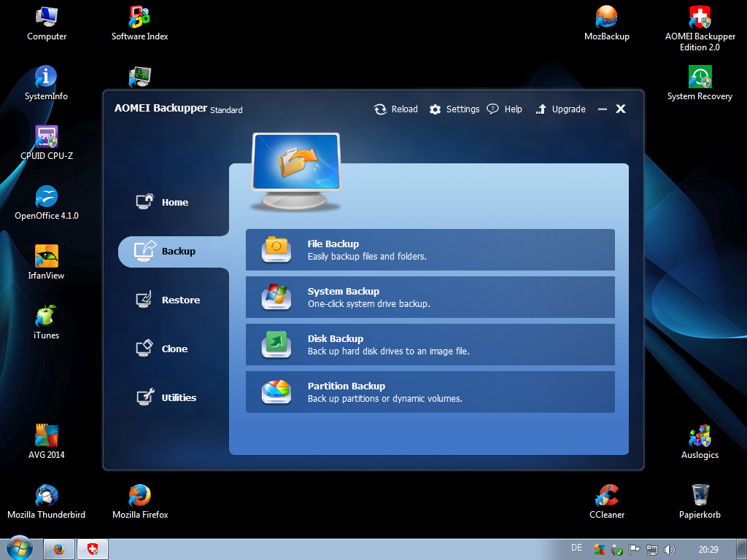Select the CPUID CPU-Z desktop icon
Viewport: 747px width, 560px height.
pos(47,143)
